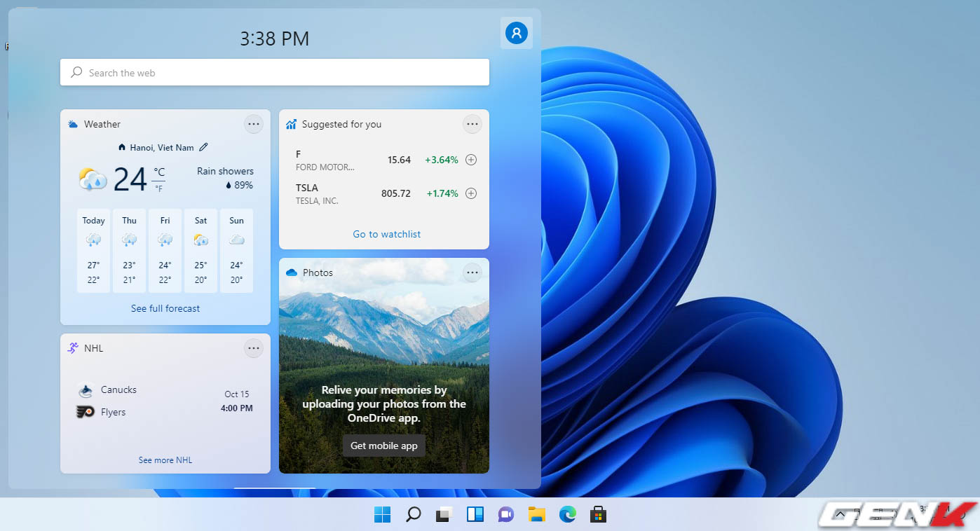Viewport: 980px width, 531px height.
Task: Open the Suggested for you options menu
Action: click(x=472, y=124)
